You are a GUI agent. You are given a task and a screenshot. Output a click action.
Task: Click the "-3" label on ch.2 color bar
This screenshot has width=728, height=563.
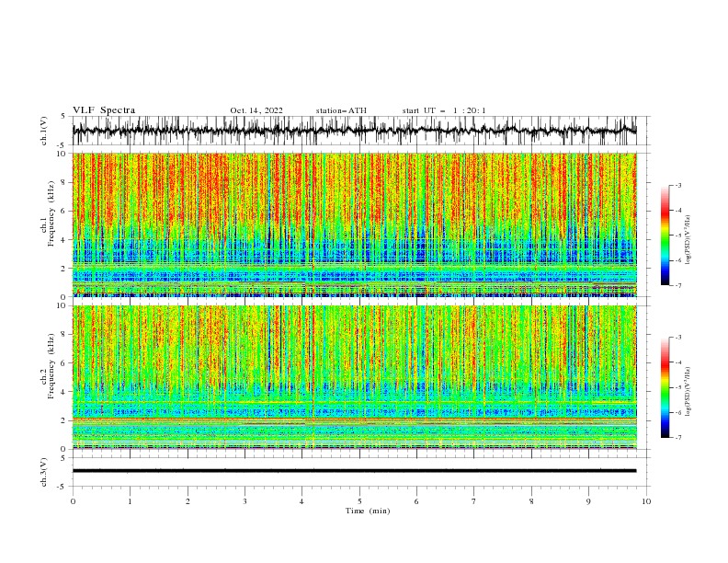point(678,338)
